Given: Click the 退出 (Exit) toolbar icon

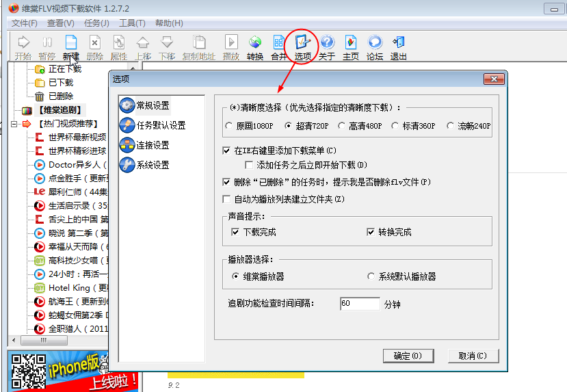Looking at the screenshot, I should click(399, 47).
